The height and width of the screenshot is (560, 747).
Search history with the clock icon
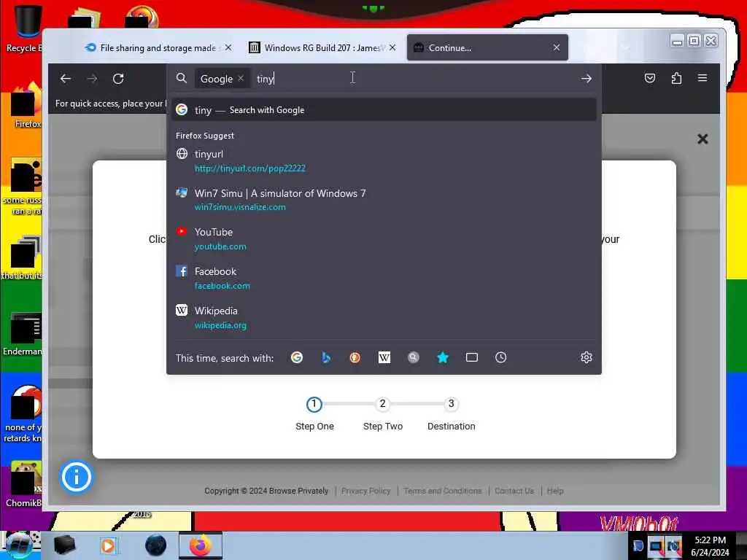coord(500,357)
